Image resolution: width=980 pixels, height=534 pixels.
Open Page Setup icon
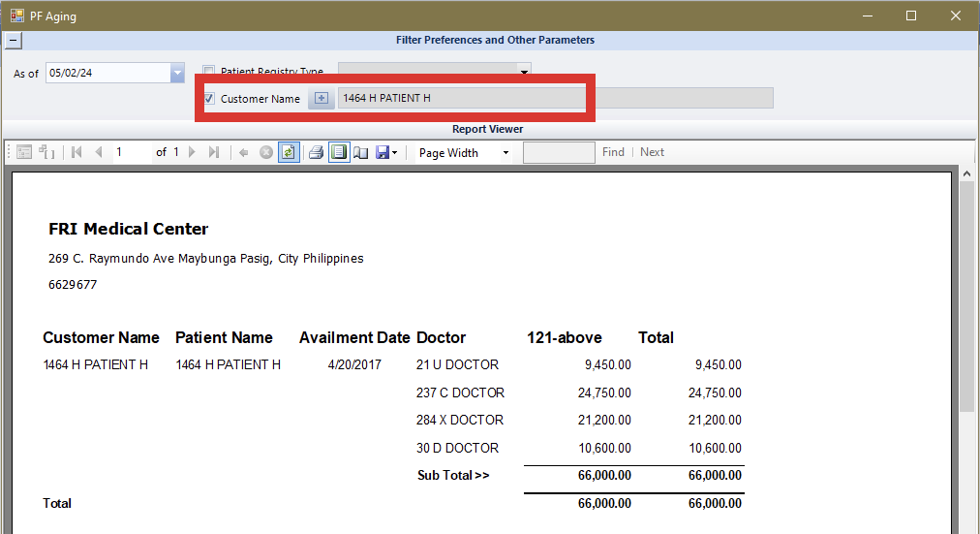tap(360, 152)
